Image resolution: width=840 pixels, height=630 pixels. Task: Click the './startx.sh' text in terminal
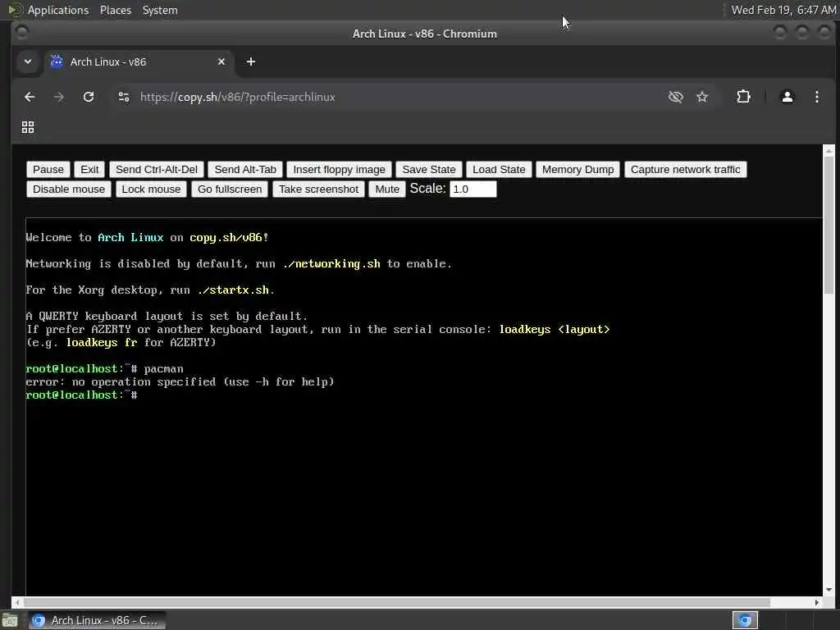tap(233, 290)
